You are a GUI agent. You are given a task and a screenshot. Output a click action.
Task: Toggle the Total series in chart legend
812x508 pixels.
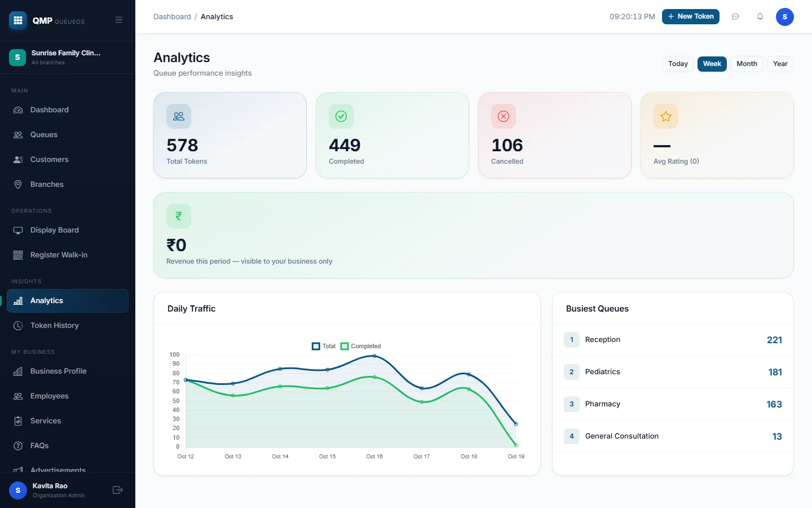(324, 346)
